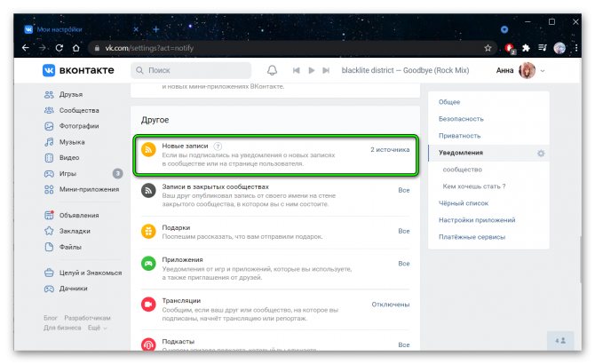Viewport: 595px width, 364px height.
Task: Open сообщество notification sub-item
Action: coord(462,170)
